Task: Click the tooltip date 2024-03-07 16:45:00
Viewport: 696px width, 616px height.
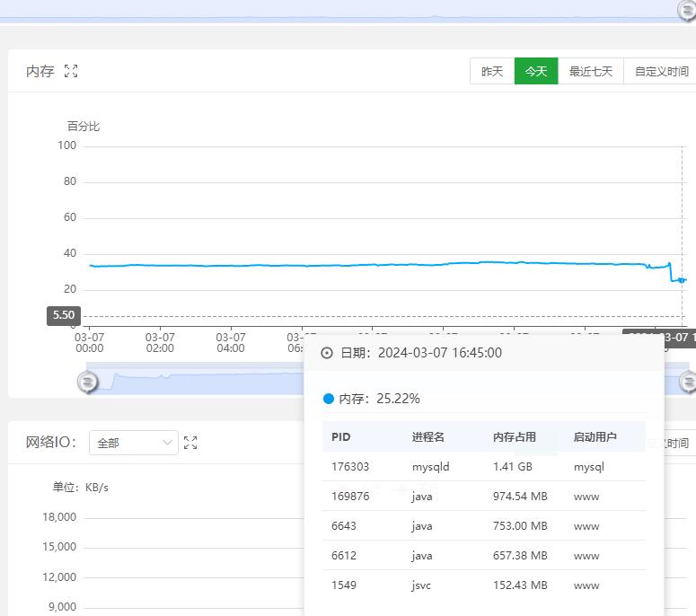Action: tap(439, 353)
